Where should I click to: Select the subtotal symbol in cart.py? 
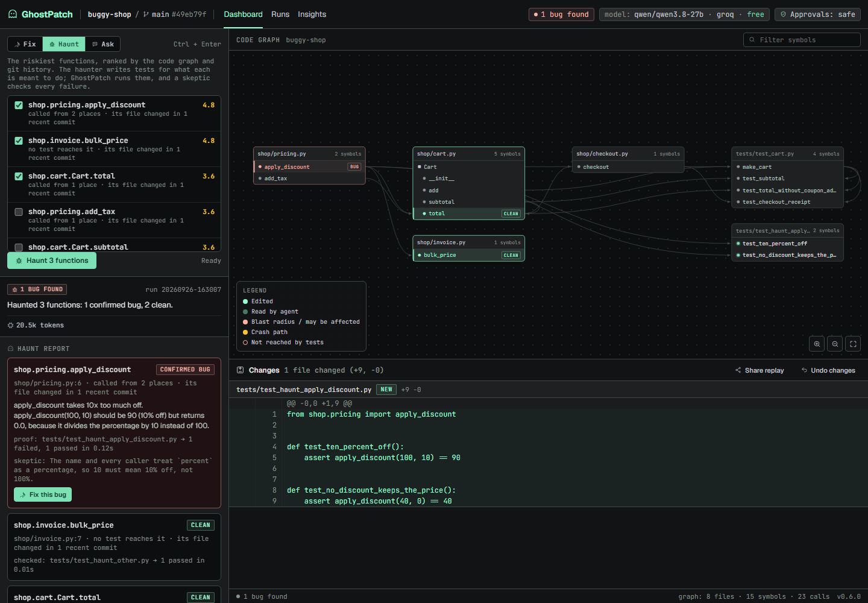pyautogui.click(x=468, y=202)
